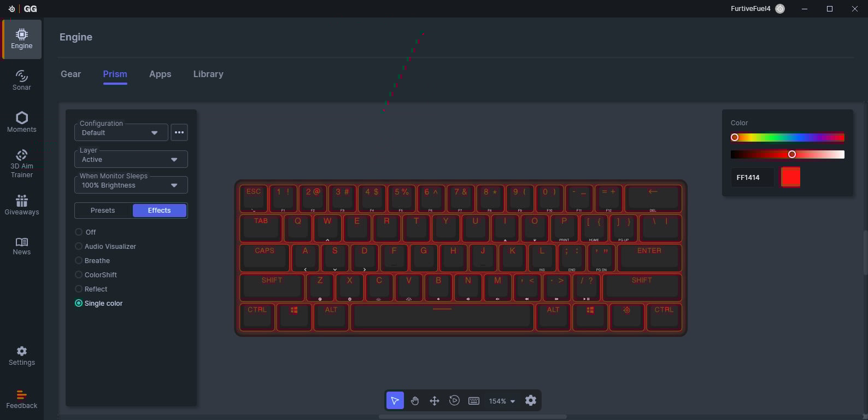Open the canvas settings gear
Viewport: 868px width, 420px height.
[x=531, y=401]
